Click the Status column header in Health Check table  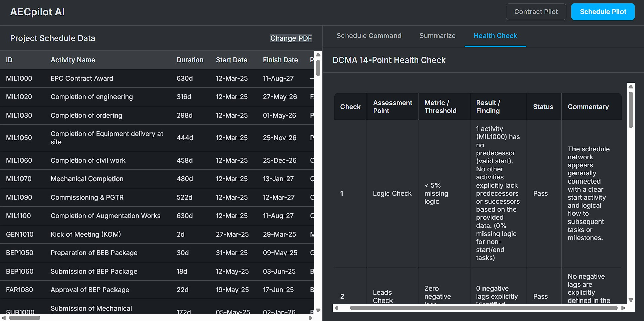[x=543, y=107]
